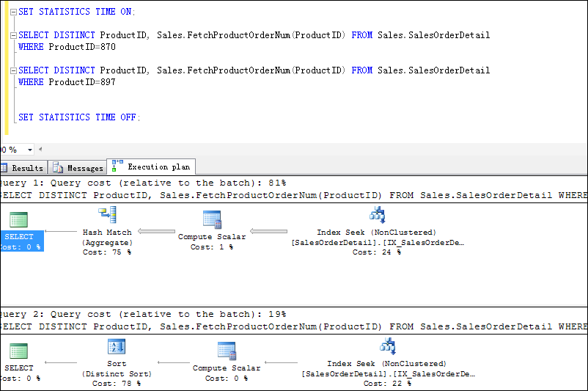Click Index Seek icon in Query 2 plan
Viewport: 588px width, 391px height.
tap(388, 346)
